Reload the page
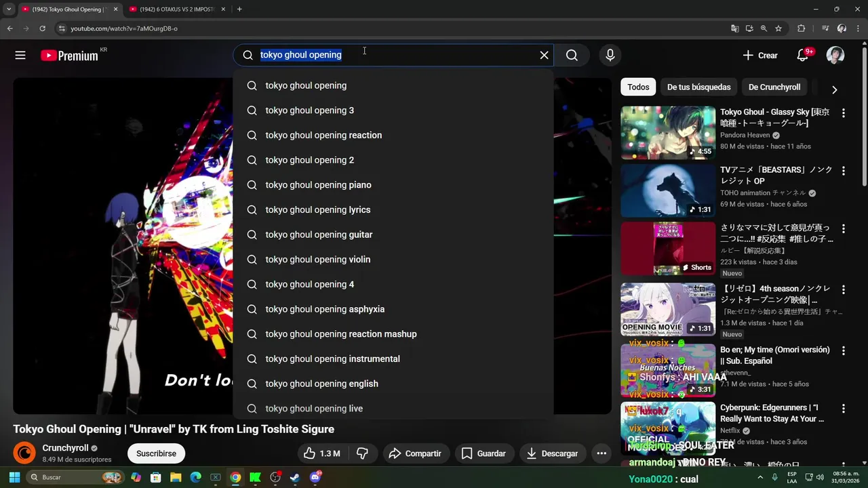868x488 pixels. click(x=42, y=28)
